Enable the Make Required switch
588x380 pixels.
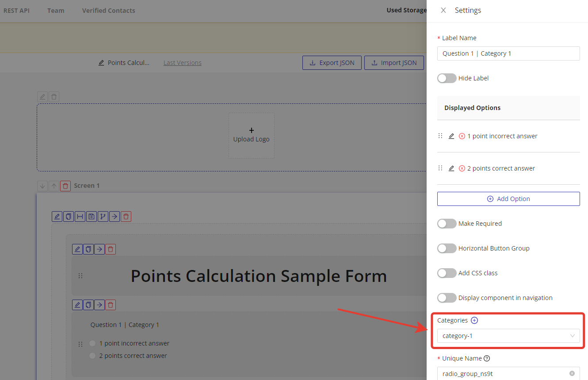[x=447, y=224]
